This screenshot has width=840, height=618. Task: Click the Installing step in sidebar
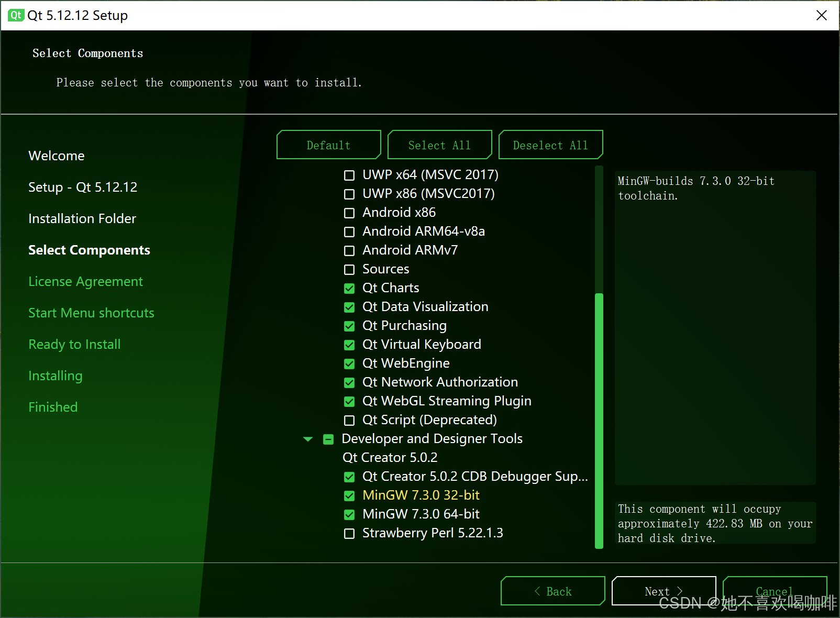tap(56, 376)
